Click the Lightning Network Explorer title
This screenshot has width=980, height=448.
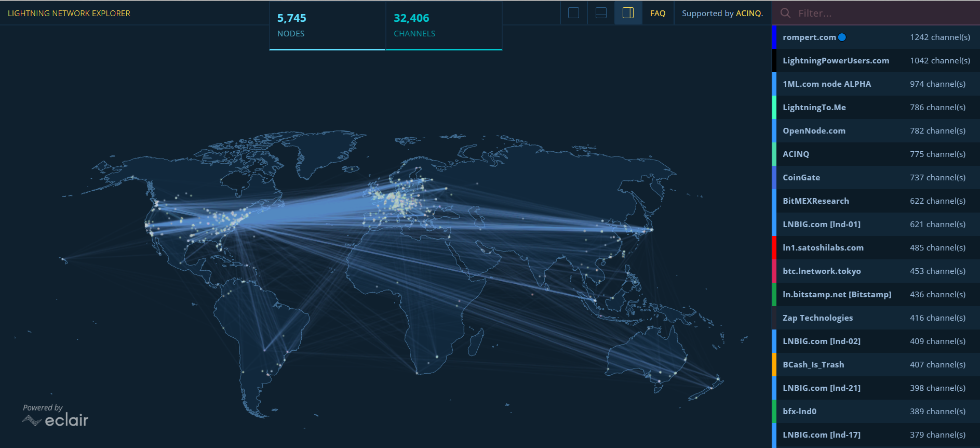click(x=69, y=14)
